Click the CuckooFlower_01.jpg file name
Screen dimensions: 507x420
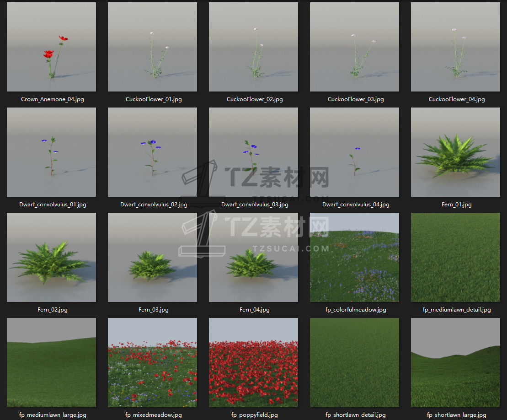pyautogui.click(x=154, y=99)
